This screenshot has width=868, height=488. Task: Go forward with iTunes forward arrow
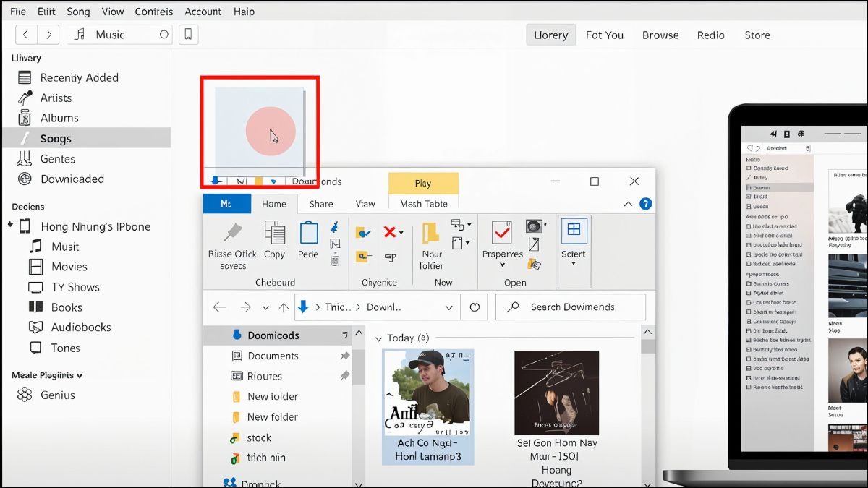[x=48, y=35]
